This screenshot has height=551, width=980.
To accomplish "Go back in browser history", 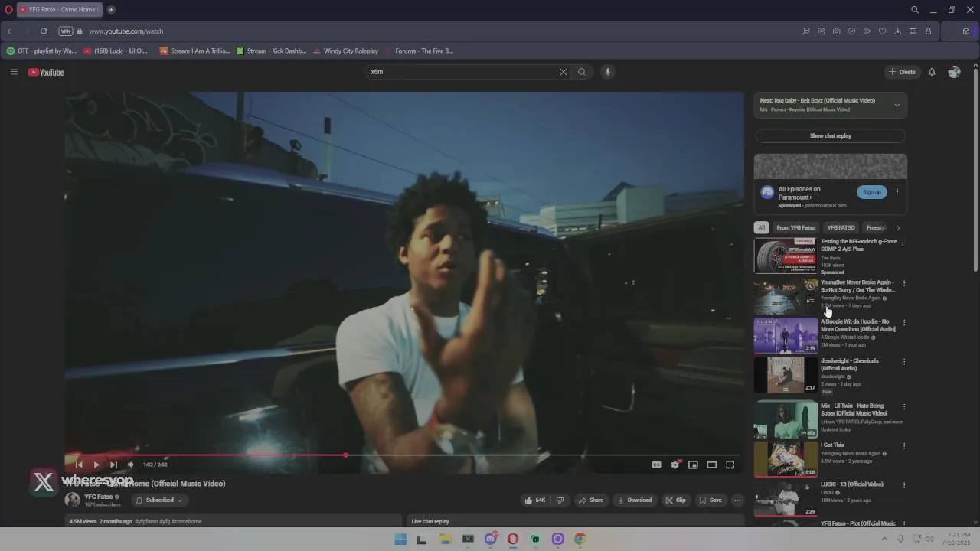I will point(9,31).
